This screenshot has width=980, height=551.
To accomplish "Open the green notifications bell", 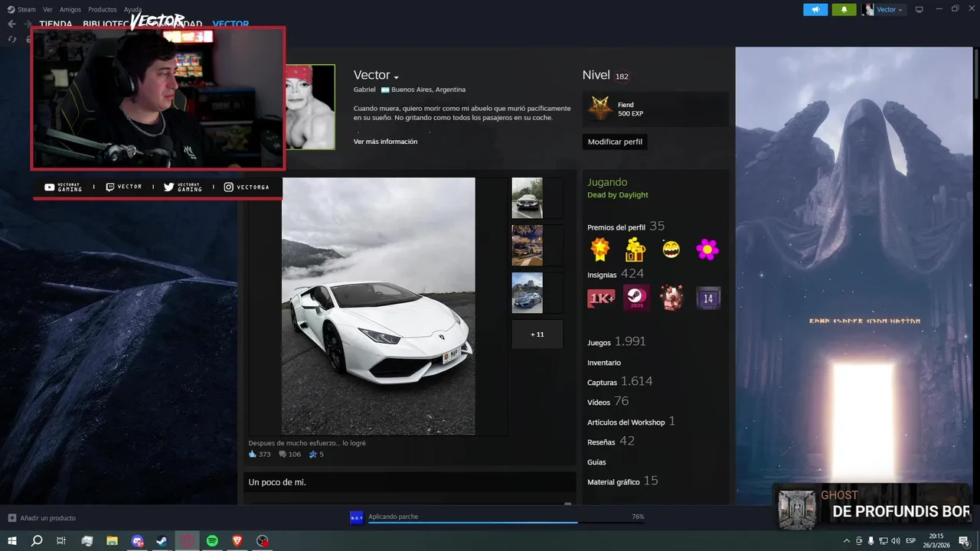I will click(x=844, y=9).
